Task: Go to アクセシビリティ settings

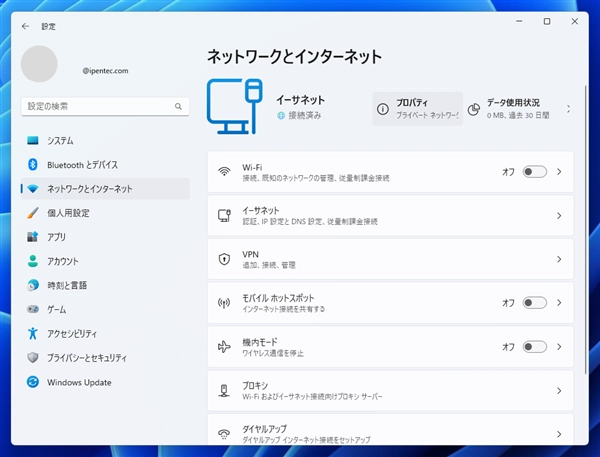Action: pos(105,333)
